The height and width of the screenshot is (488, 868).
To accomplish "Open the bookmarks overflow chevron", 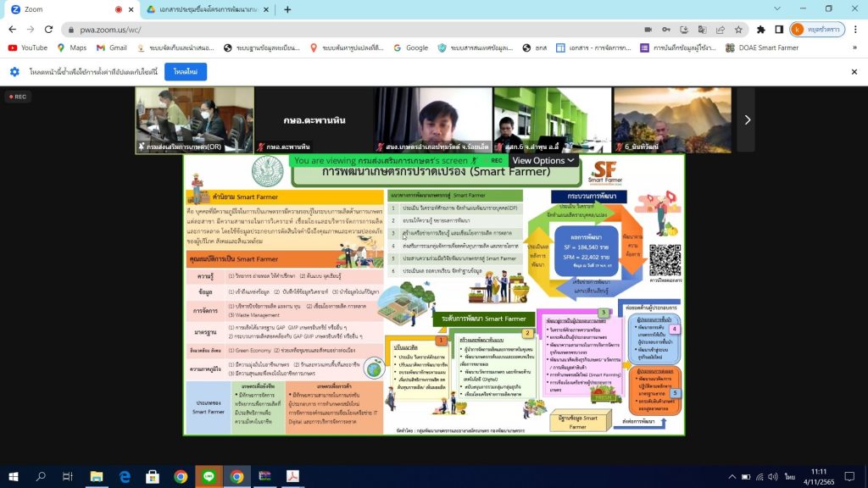I will 856,48.
